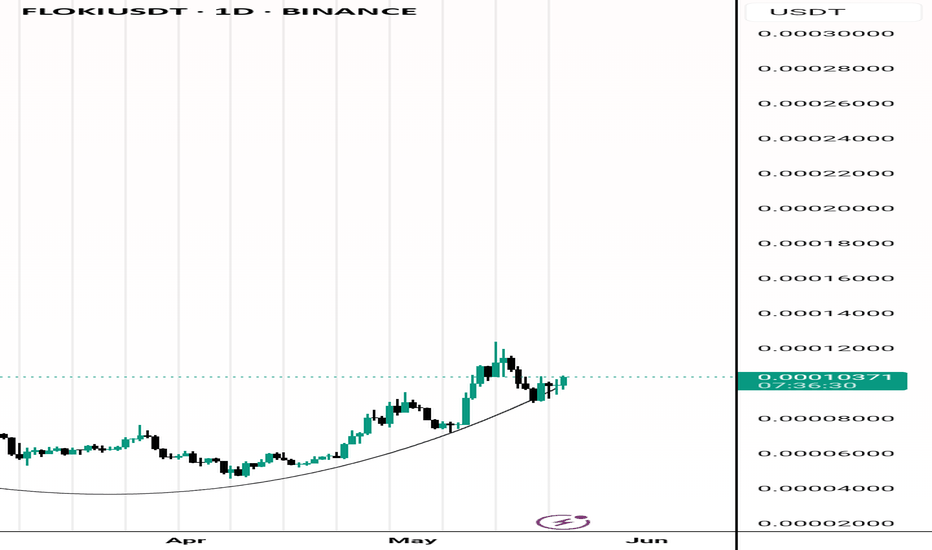
Task: Click the May label on time axis
Action: 413,540
